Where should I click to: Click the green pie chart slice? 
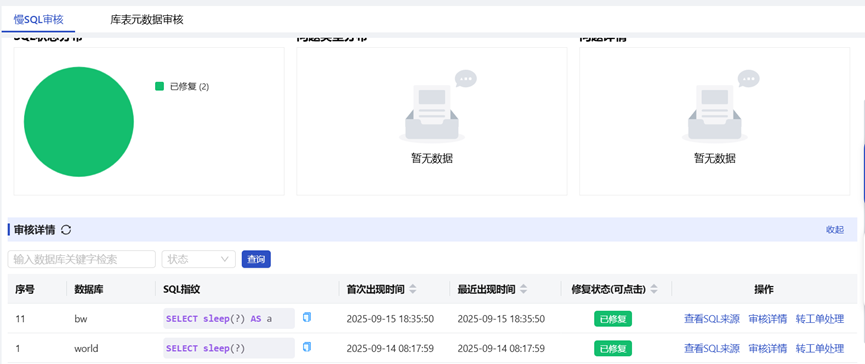click(79, 122)
